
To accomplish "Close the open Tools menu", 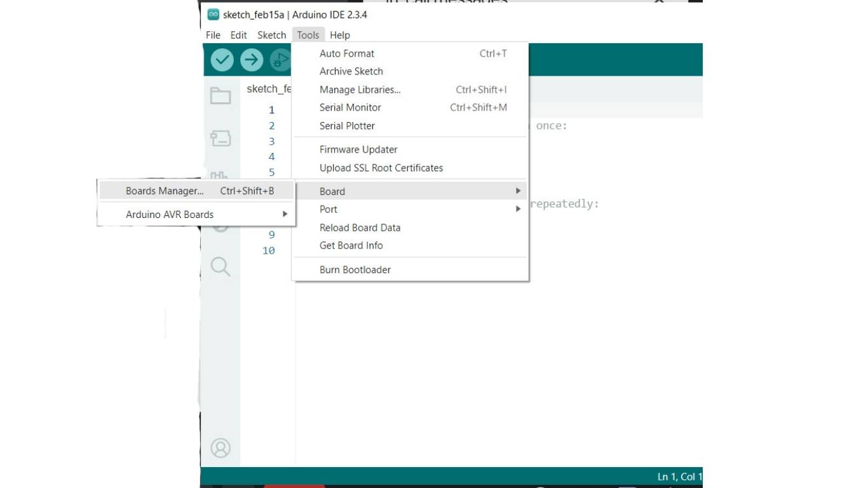I will (x=308, y=35).
